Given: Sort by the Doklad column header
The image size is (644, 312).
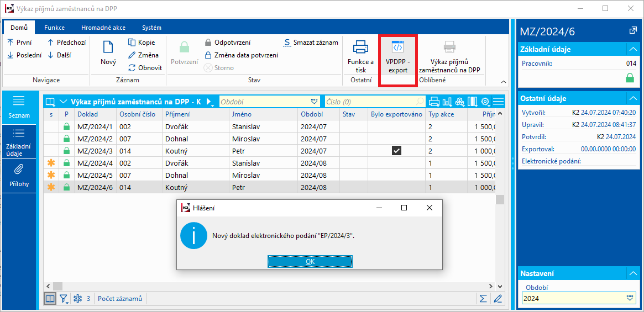Looking at the screenshot, I should click(x=95, y=114).
